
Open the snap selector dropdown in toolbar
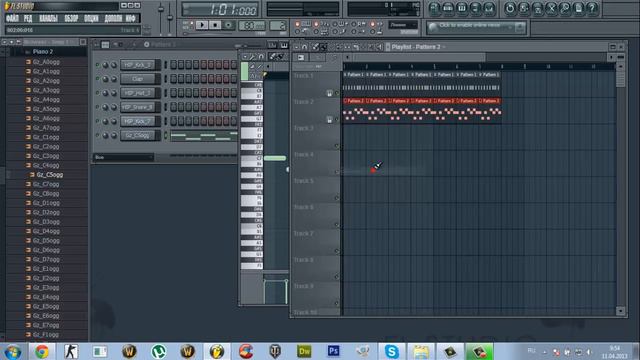pyautogui.click(x=403, y=25)
